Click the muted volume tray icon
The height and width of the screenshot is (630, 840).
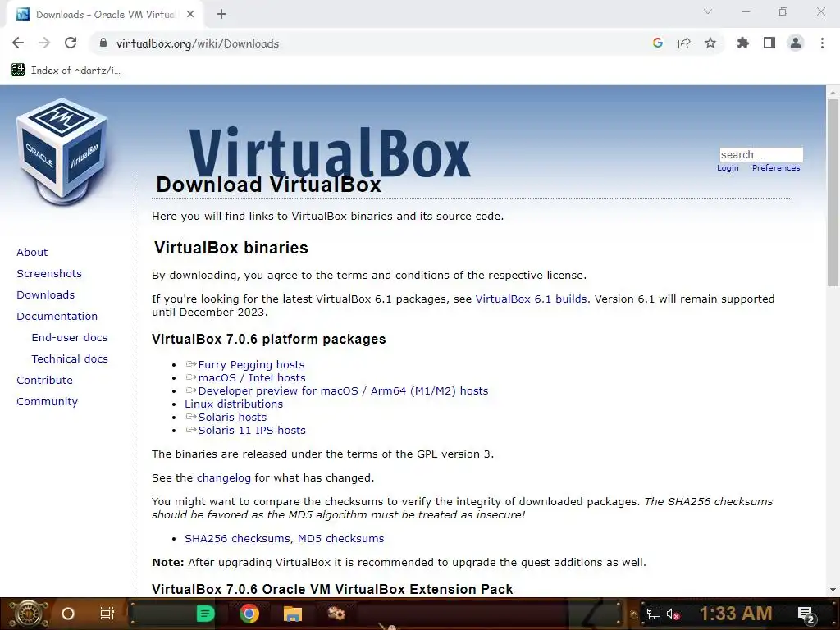pyautogui.click(x=673, y=614)
